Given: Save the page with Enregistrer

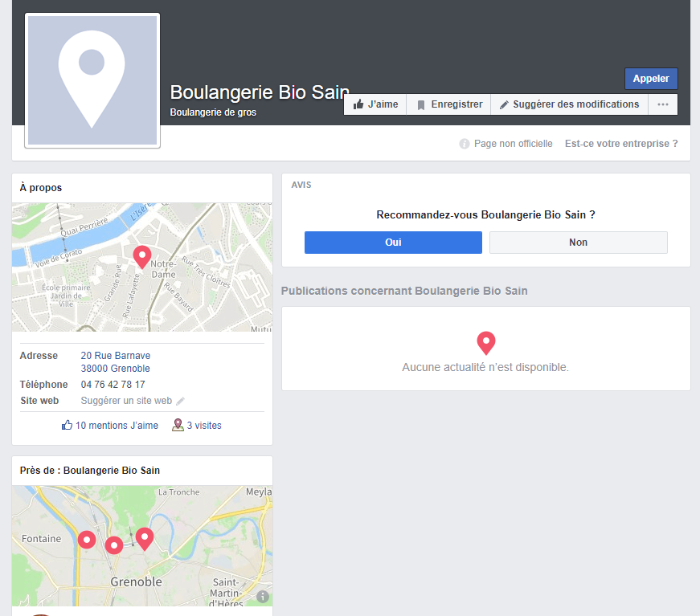Looking at the screenshot, I should pyautogui.click(x=448, y=104).
